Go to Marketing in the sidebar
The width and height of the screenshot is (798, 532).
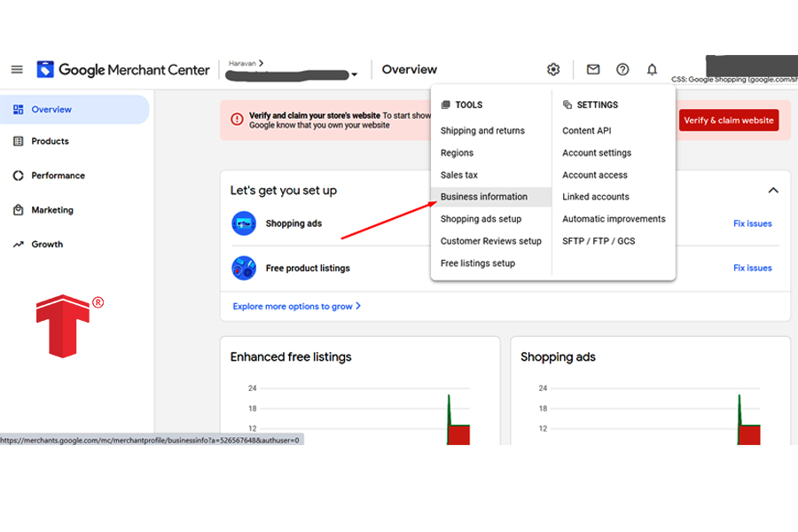pyautogui.click(x=52, y=210)
